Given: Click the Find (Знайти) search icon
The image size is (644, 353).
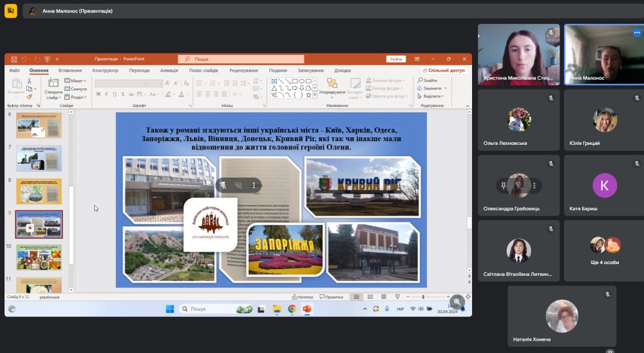Looking at the screenshot, I should (x=419, y=81).
